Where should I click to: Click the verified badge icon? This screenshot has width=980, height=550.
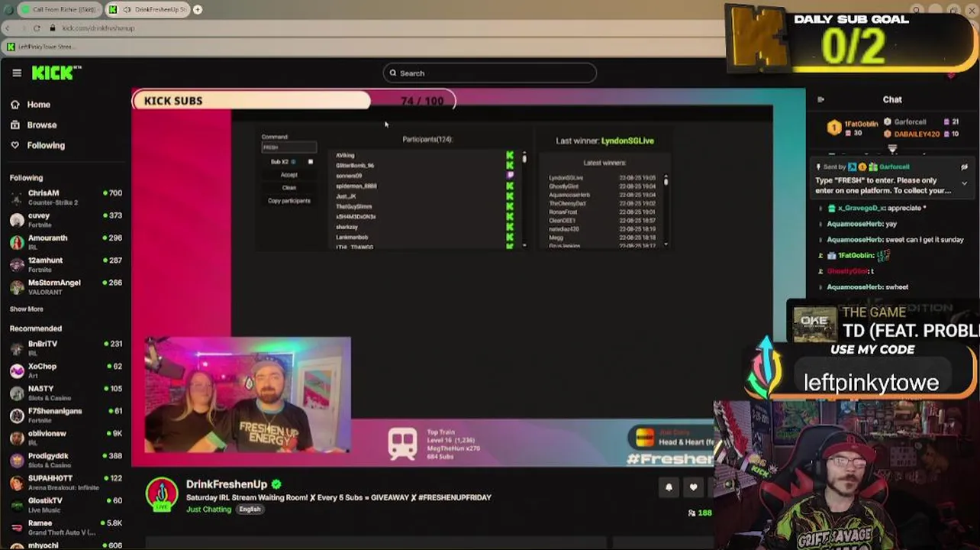(276, 484)
